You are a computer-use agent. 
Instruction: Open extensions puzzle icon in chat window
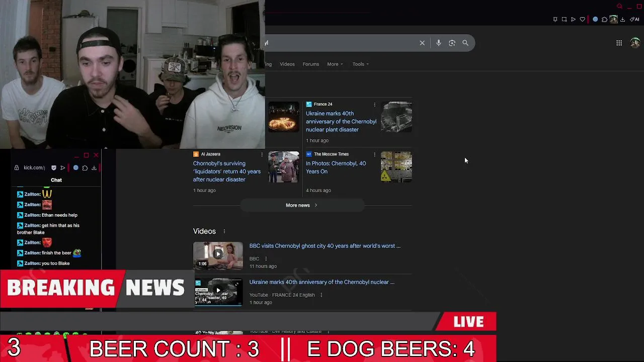[x=85, y=168]
